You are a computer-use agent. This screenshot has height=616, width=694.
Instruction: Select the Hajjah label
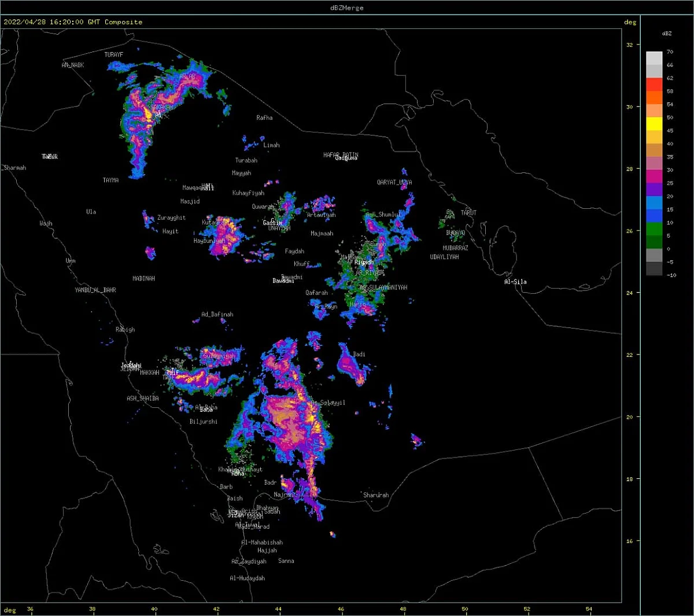(x=267, y=551)
